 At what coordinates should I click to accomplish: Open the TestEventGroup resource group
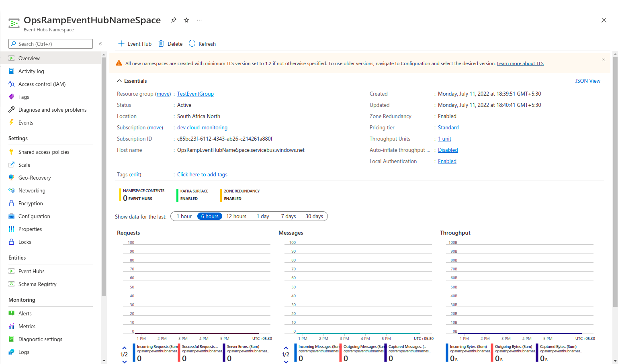(x=195, y=94)
